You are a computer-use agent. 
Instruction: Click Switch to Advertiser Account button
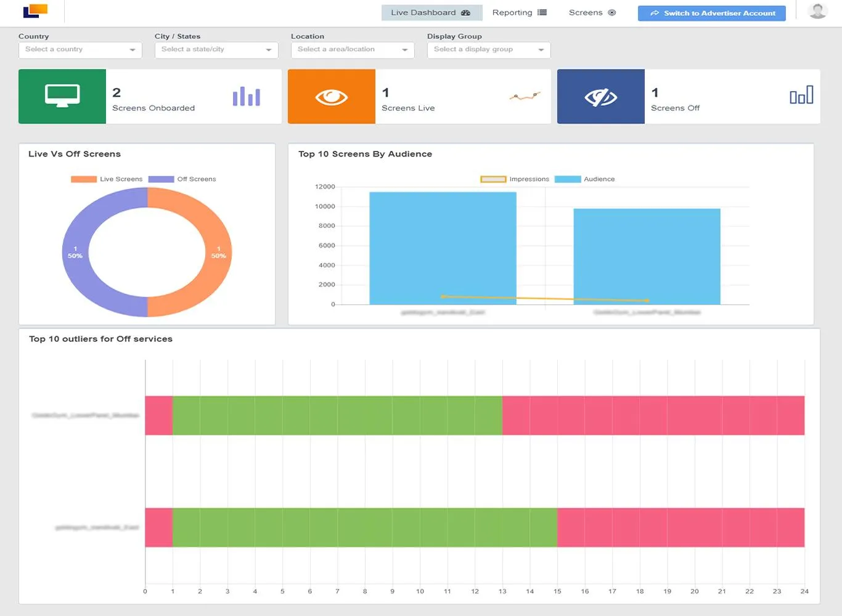712,13
